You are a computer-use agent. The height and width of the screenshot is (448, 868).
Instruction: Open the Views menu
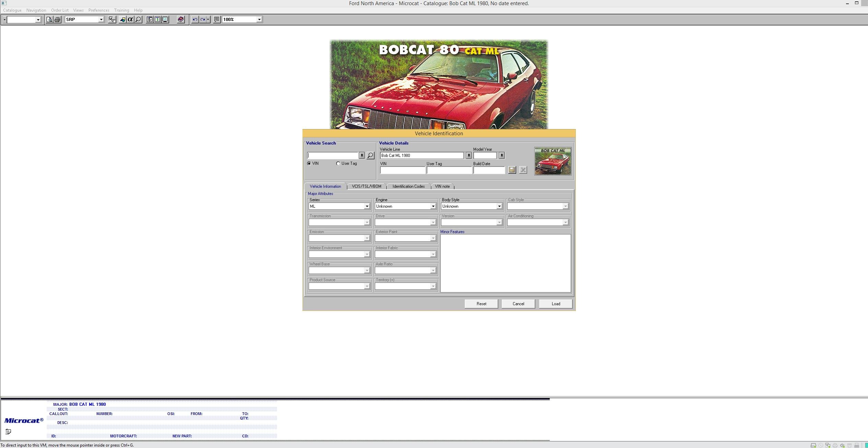coord(78,10)
